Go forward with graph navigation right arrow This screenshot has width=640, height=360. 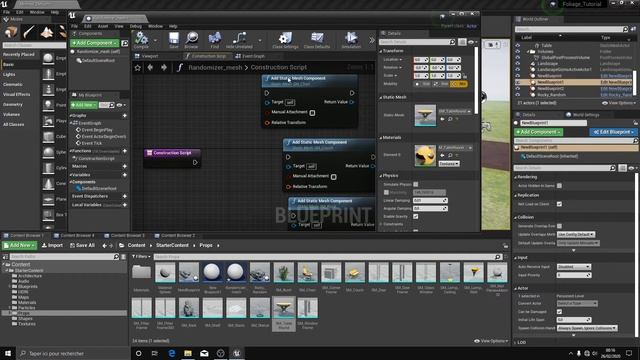(164, 68)
